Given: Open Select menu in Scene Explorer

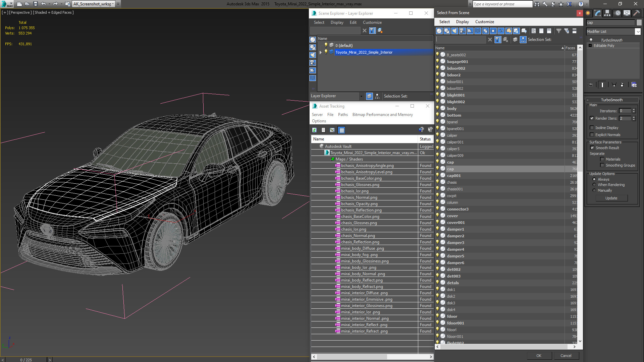Looking at the screenshot, I should [319, 22].
